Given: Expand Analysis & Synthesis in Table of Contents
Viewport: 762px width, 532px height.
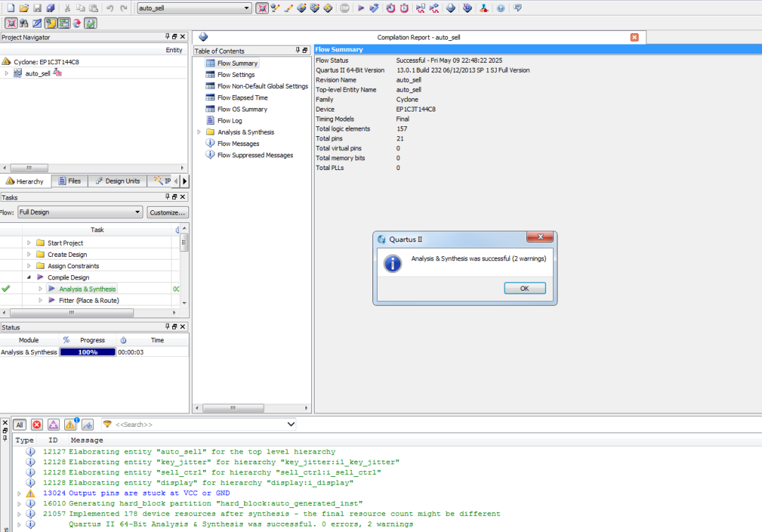Looking at the screenshot, I should (199, 132).
